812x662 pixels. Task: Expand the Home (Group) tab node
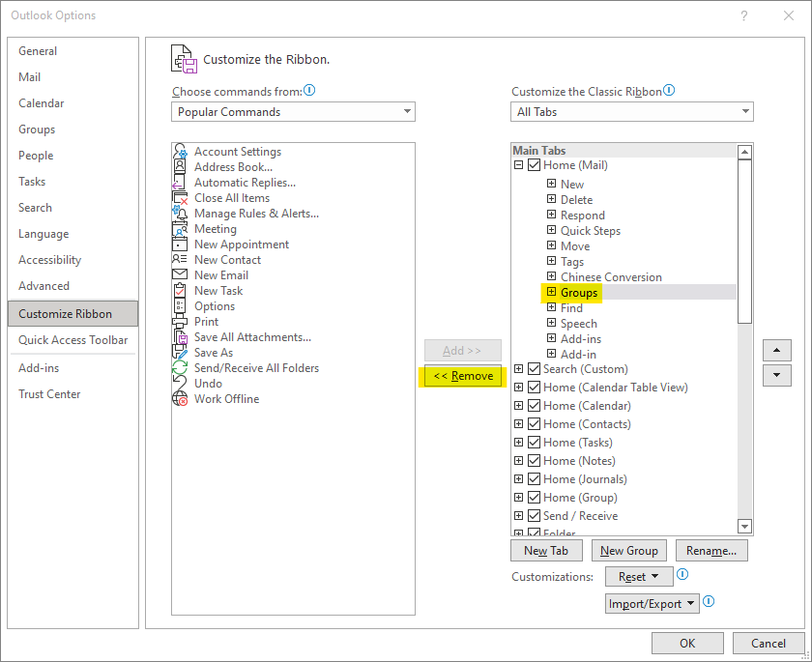(x=518, y=498)
